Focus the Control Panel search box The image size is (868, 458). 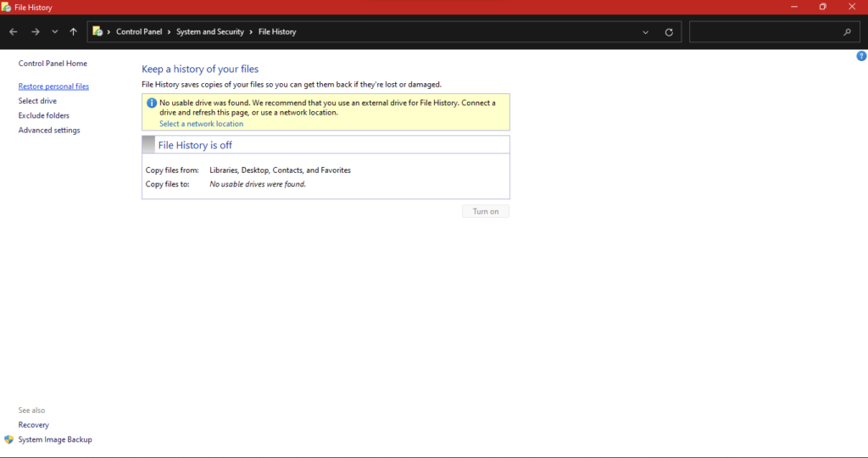[x=766, y=32]
